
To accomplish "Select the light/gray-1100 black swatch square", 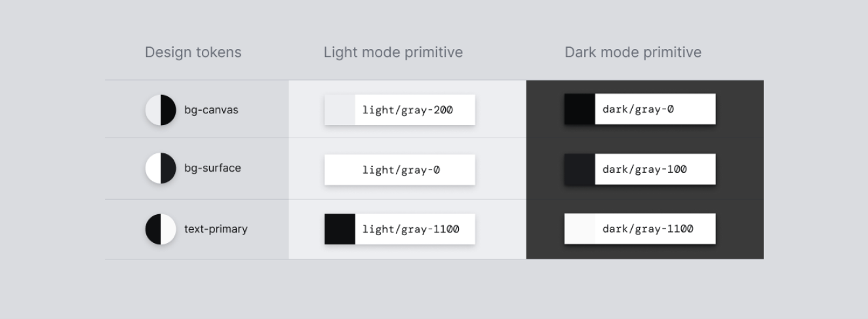I will [340, 229].
